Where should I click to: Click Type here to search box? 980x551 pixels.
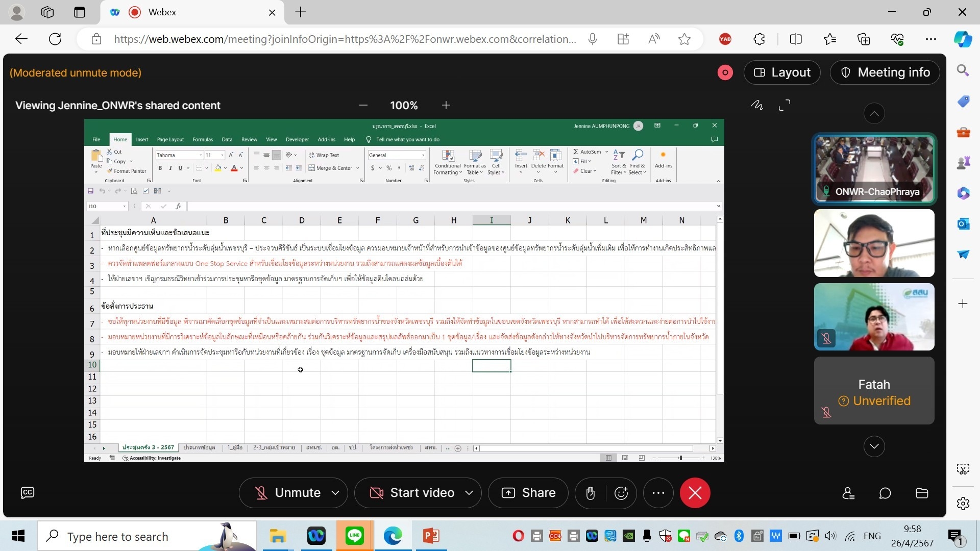(147, 536)
